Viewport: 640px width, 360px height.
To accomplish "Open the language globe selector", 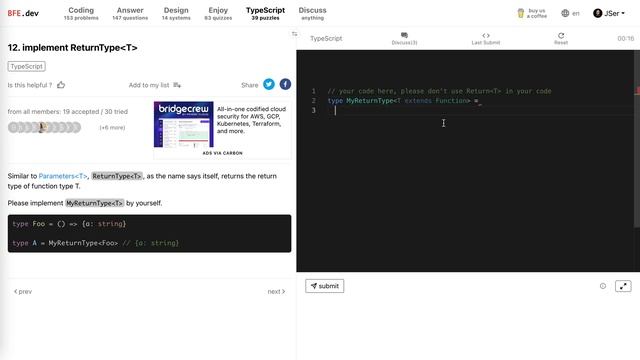I will pos(570,13).
